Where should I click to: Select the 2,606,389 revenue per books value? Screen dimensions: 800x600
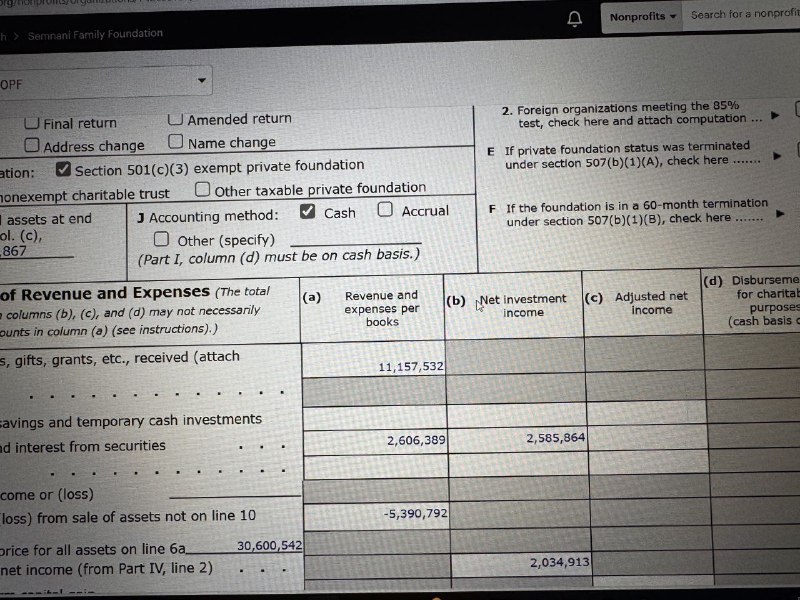[416, 440]
